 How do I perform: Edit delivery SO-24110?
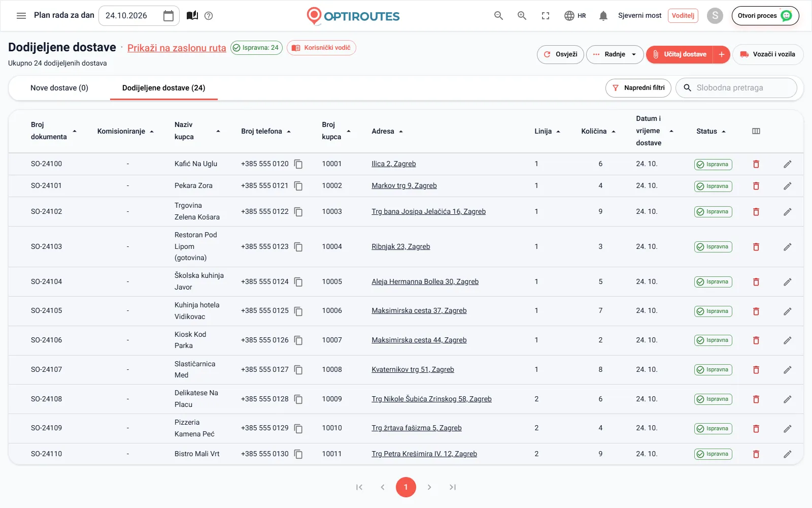click(788, 454)
